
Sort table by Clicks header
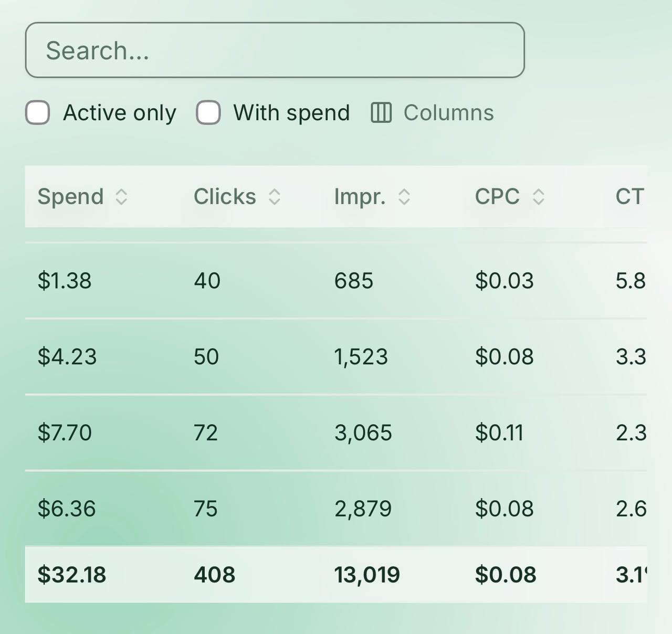[x=225, y=197]
